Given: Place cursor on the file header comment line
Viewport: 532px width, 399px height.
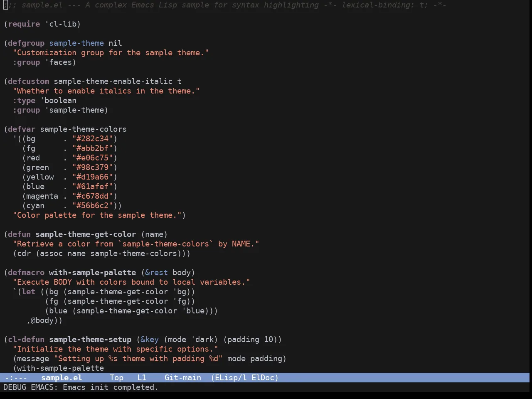Looking at the screenshot, I should point(225,5).
